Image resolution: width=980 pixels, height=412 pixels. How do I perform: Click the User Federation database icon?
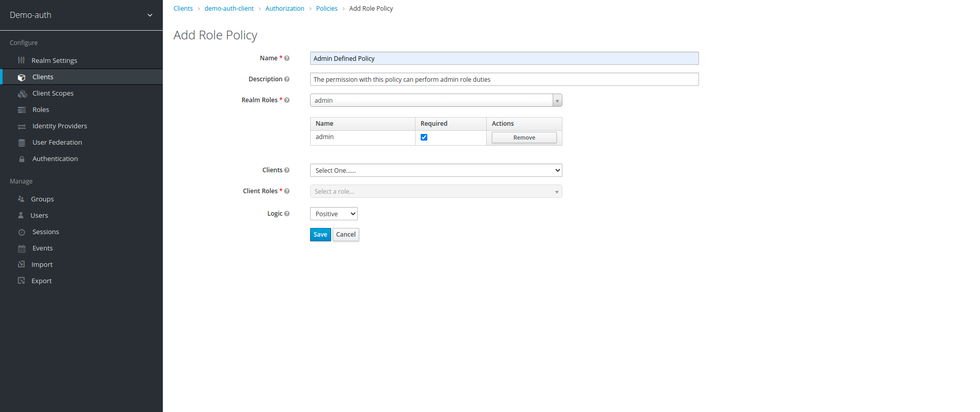[x=21, y=143]
